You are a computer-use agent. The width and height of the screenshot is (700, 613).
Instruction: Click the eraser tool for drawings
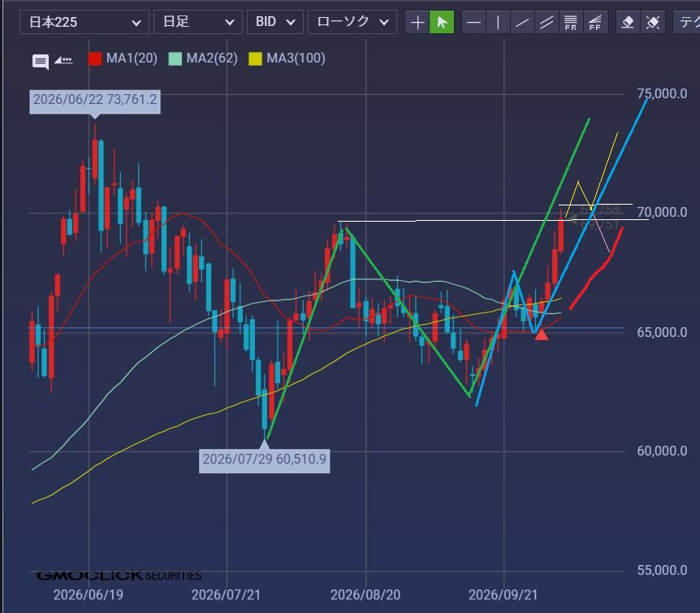tap(628, 22)
